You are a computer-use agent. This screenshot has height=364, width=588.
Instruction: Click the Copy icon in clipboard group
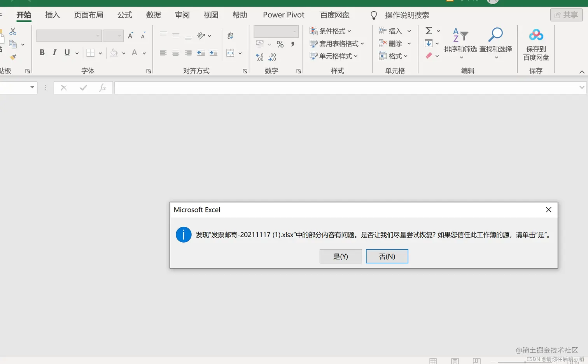[x=13, y=44]
